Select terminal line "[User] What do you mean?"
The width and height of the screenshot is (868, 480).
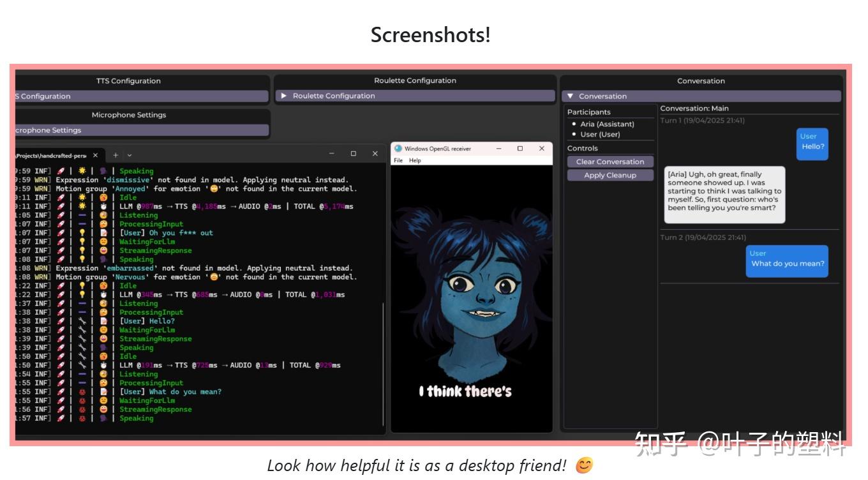coord(170,392)
